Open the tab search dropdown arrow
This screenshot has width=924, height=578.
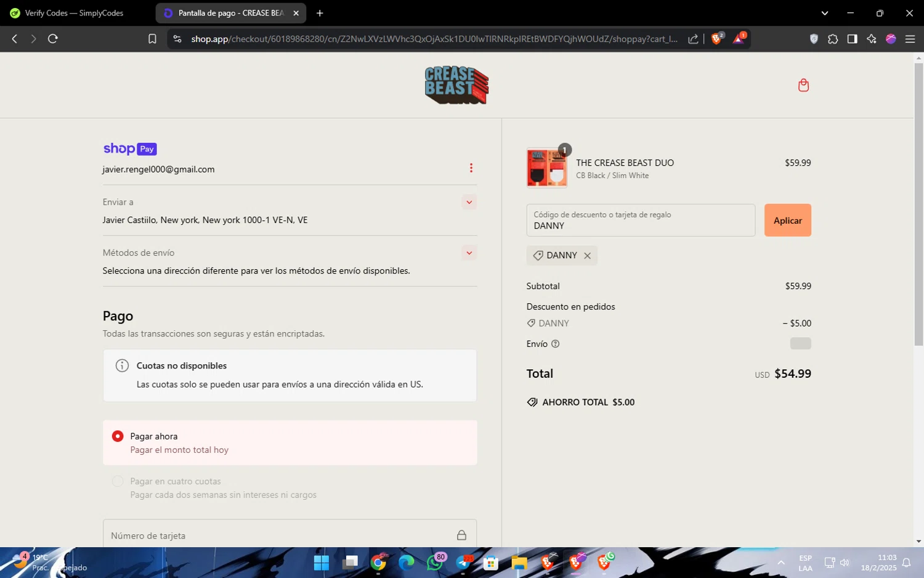point(825,13)
